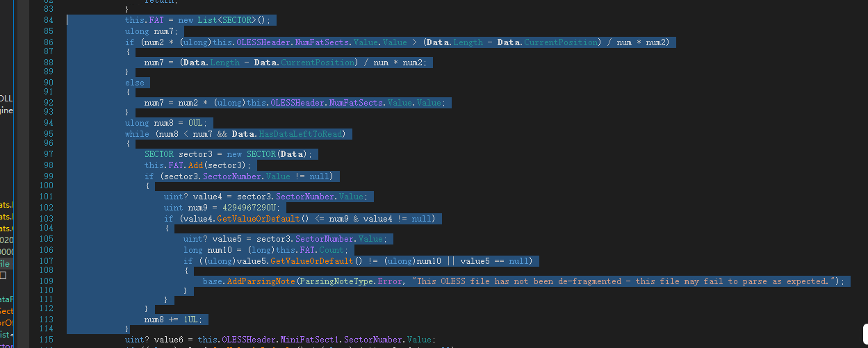Click NumFatSects in the line 86 if-condition
868x348 pixels.
coord(322,42)
